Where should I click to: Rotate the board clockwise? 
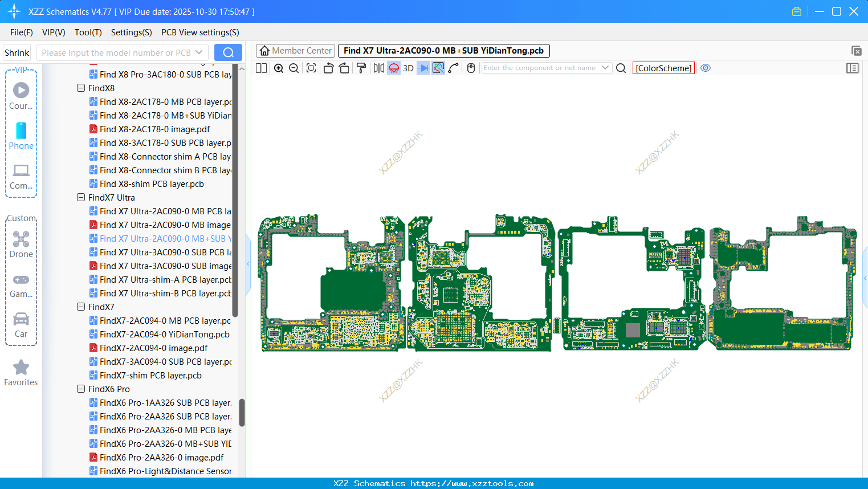[x=344, y=68]
